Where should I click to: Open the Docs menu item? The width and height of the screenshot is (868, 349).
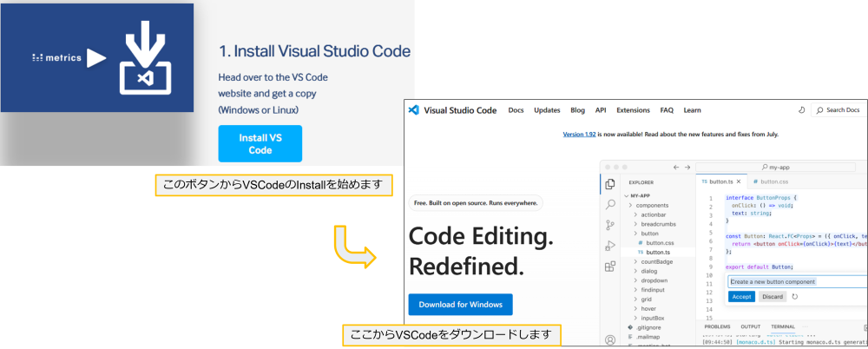coord(516,110)
